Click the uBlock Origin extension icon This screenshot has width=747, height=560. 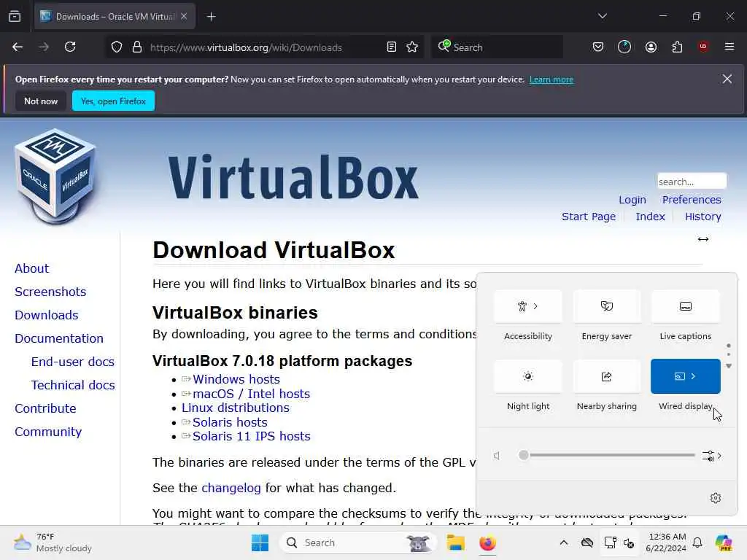pyautogui.click(x=703, y=47)
